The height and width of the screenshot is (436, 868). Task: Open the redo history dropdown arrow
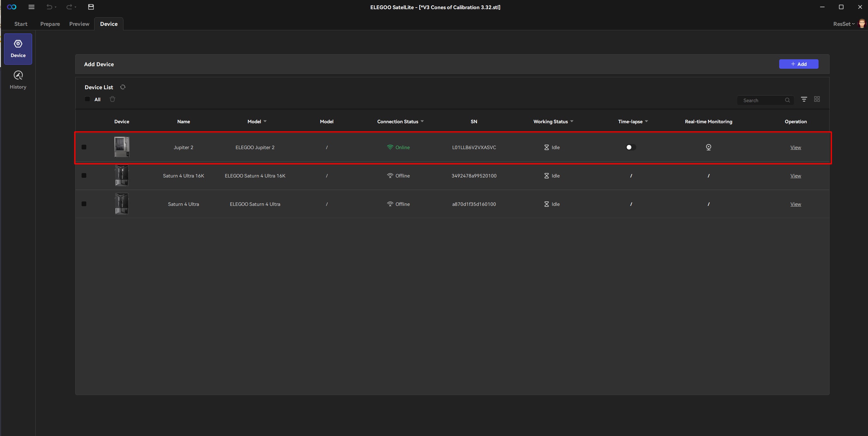(76, 7)
